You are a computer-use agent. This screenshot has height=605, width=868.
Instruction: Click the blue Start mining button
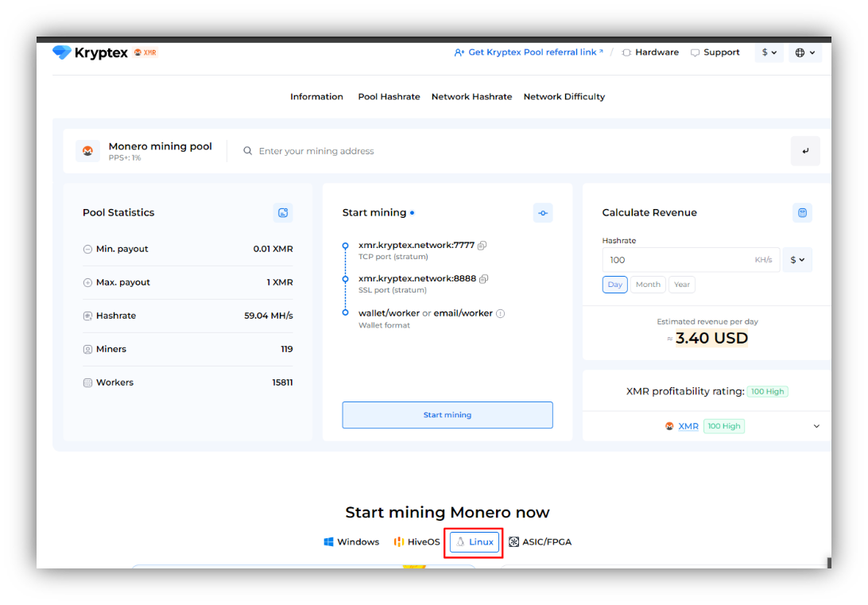(x=448, y=414)
